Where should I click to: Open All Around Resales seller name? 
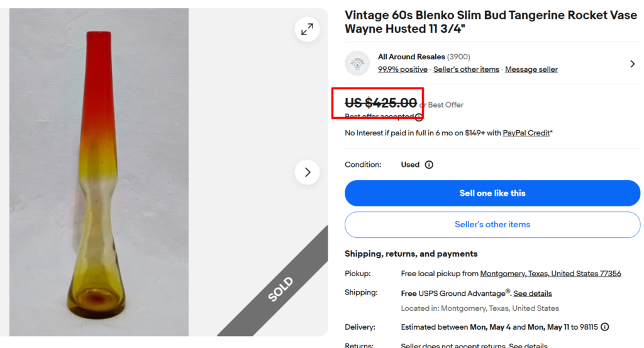(411, 57)
